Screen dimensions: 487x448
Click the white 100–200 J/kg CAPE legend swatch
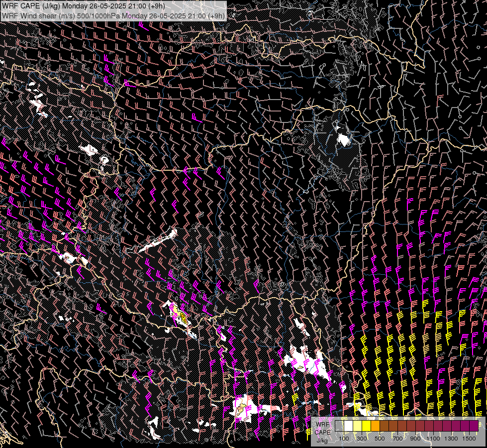pyautogui.click(x=349, y=426)
